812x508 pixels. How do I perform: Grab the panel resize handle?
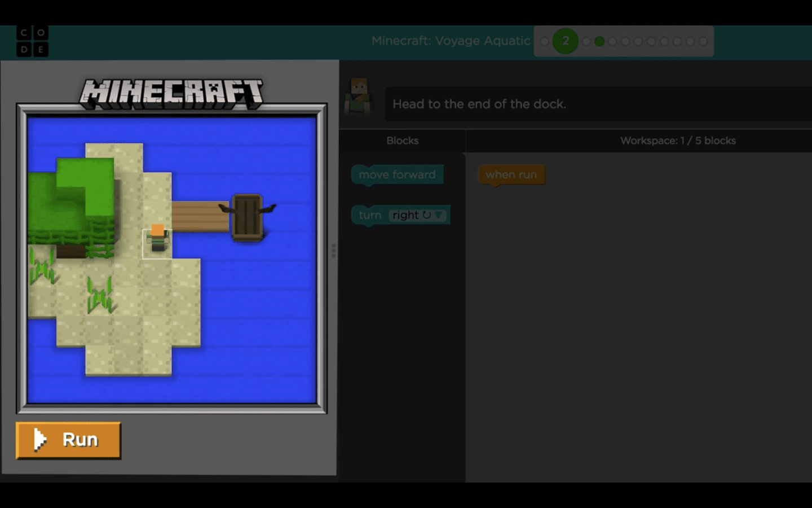click(x=333, y=250)
